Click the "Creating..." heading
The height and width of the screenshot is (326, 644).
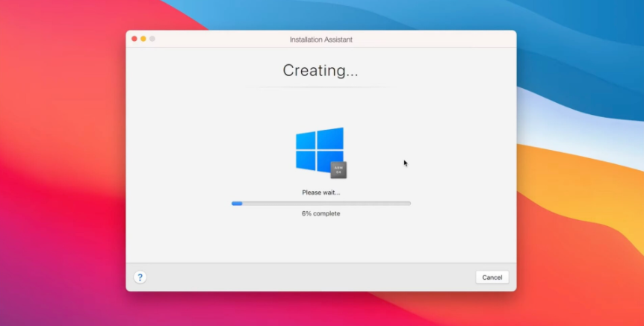click(x=321, y=71)
